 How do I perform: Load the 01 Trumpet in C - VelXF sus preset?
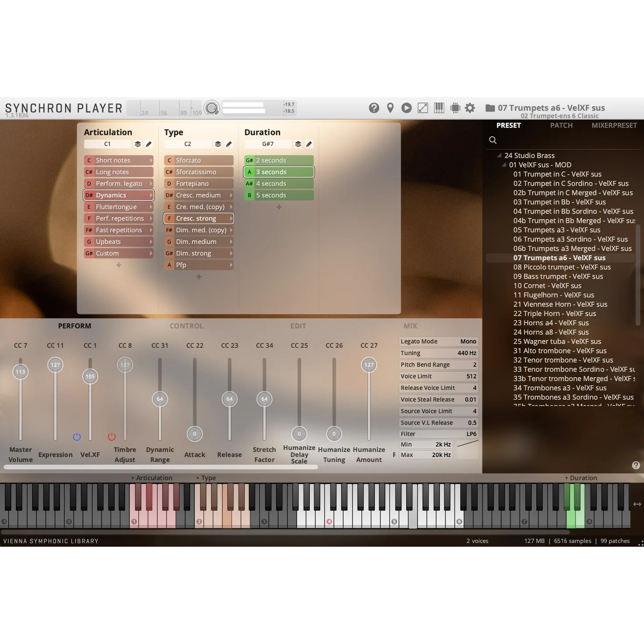click(x=557, y=174)
